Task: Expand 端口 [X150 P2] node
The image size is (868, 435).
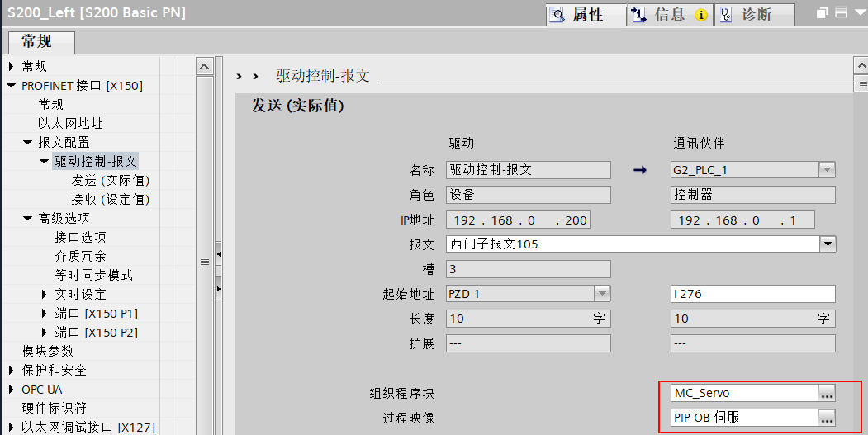Action: (45, 332)
